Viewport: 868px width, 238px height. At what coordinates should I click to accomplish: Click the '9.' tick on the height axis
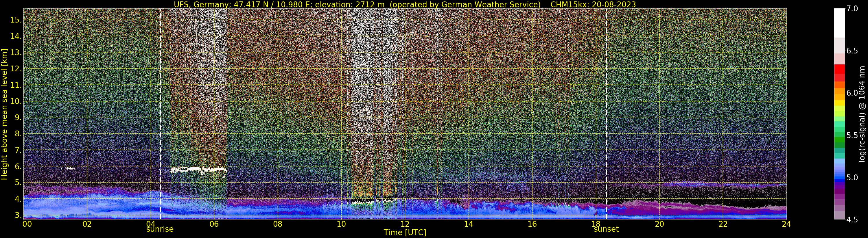point(18,118)
